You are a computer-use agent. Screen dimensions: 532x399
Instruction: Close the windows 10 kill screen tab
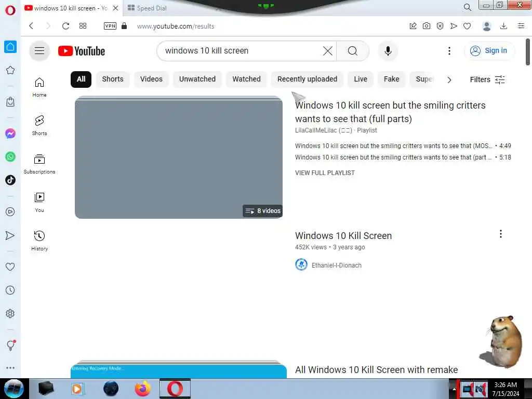tap(116, 8)
